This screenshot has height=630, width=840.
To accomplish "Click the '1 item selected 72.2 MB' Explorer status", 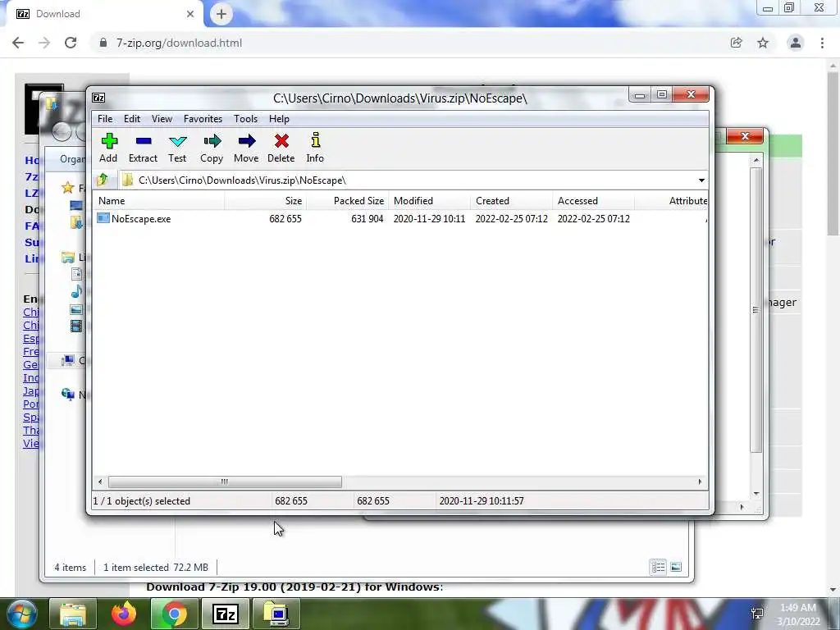I will [x=156, y=568].
